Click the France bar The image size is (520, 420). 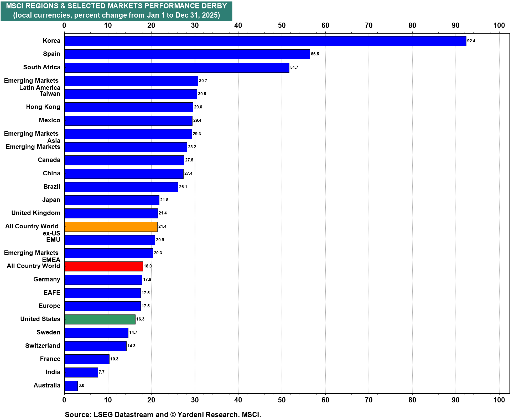(x=87, y=359)
